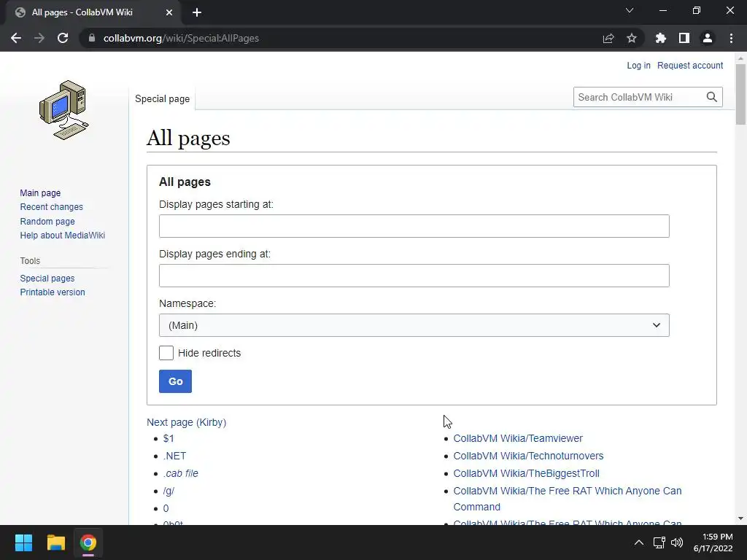Show hidden system tray icons
747x560 pixels.
638,542
